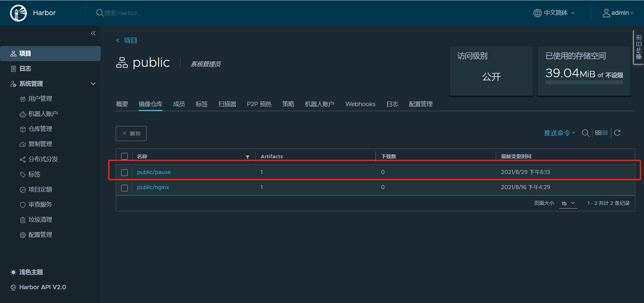The width and height of the screenshot is (644, 303).
Task: Click the 分布式分发 share icon
Action: [22, 159]
